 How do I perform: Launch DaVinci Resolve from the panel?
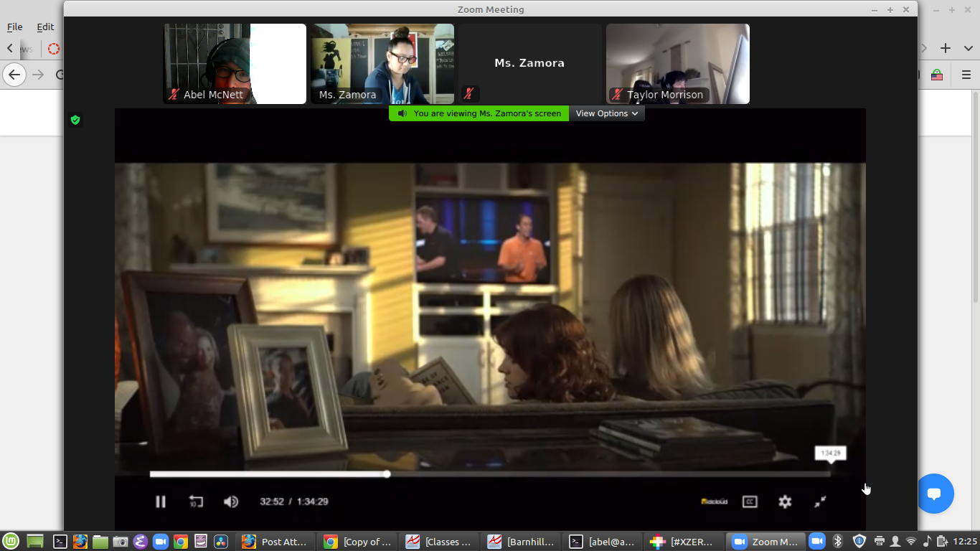tap(221, 542)
